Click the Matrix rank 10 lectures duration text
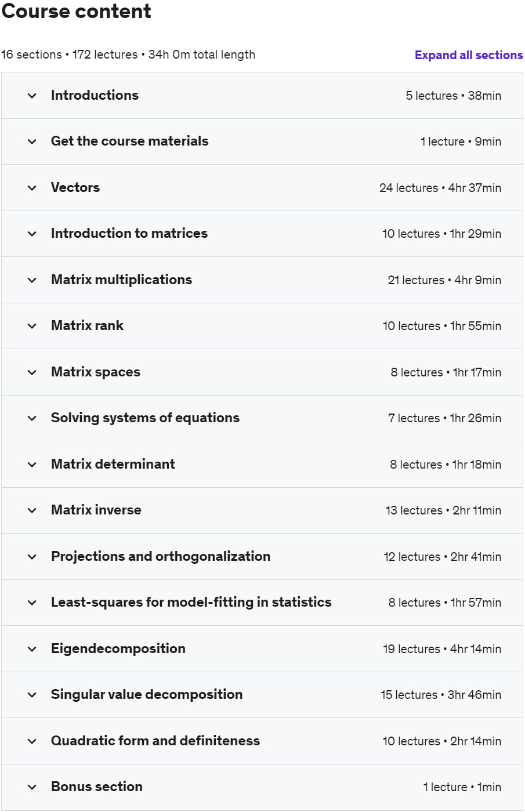The height and width of the screenshot is (812, 525). click(x=441, y=326)
